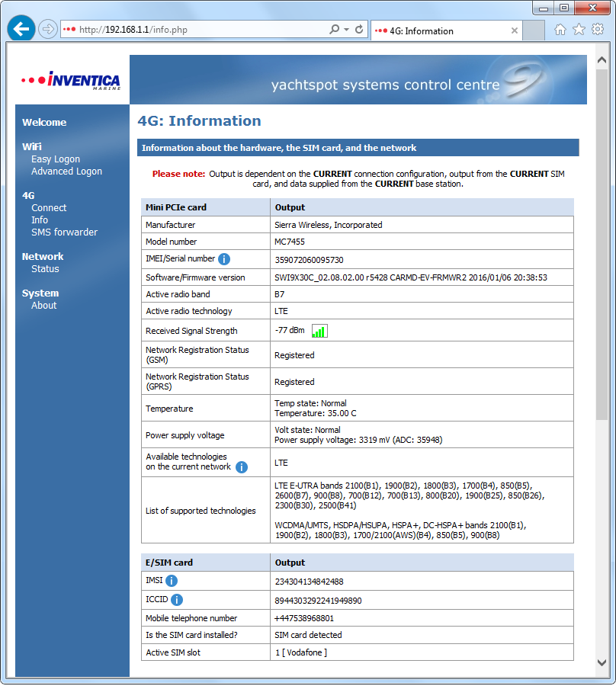The width and height of the screenshot is (616, 686).
Task: Click the search magnifier in address bar
Action: (x=334, y=29)
